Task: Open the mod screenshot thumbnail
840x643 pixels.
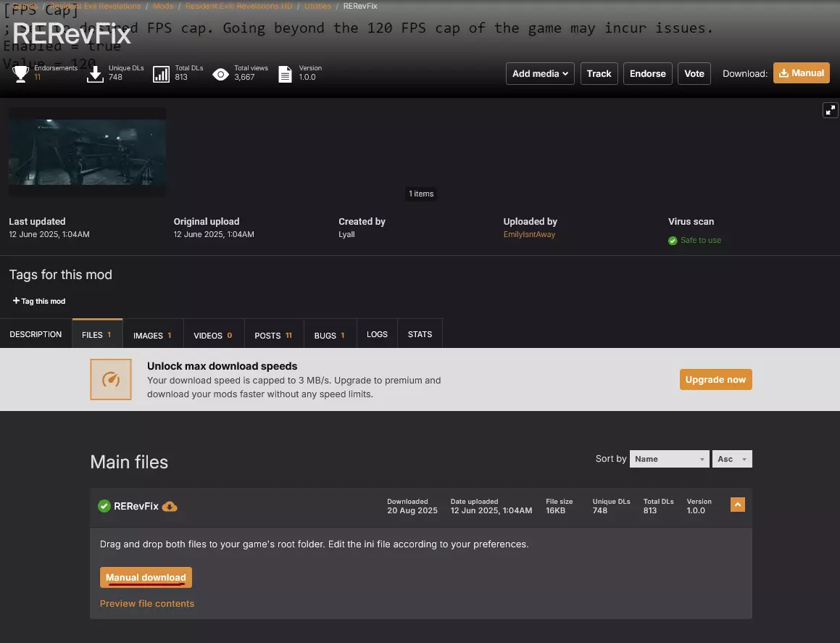Action: coord(87,152)
